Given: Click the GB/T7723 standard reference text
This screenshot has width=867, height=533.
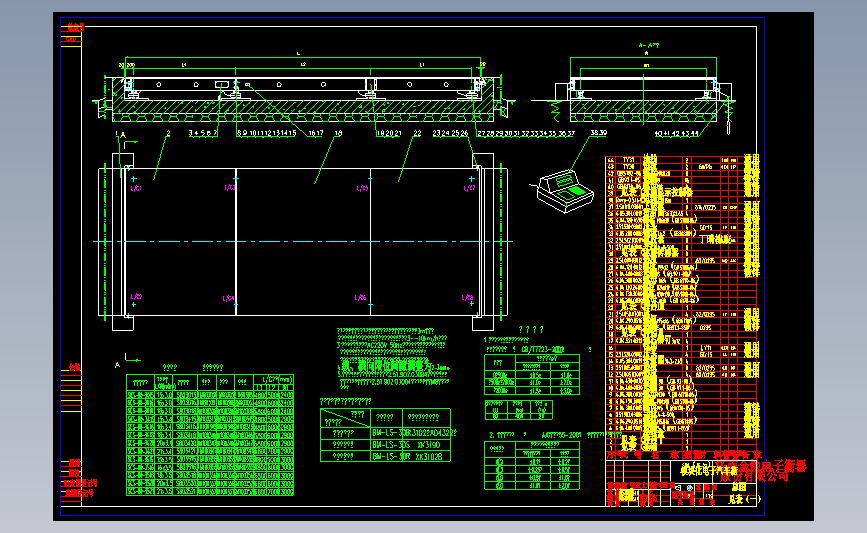Looking at the screenshot, I should tap(542, 349).
